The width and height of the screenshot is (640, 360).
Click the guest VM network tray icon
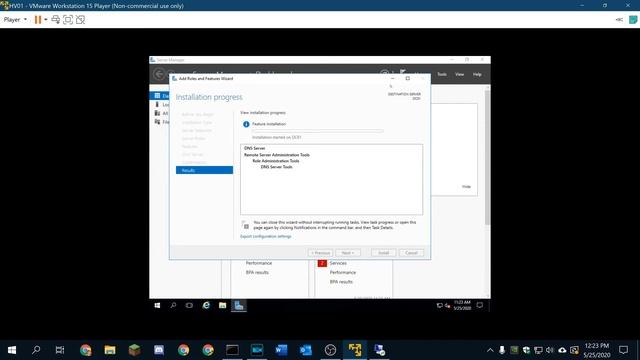tap(440, 305)
